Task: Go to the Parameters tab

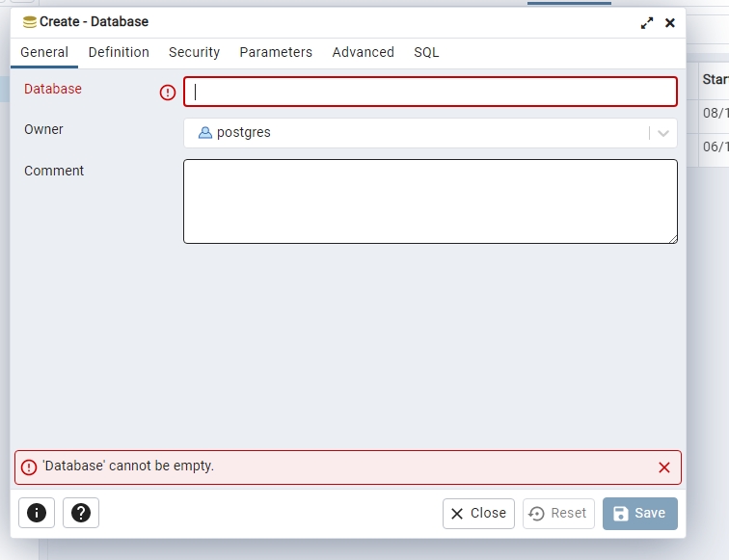Action: 276,52
